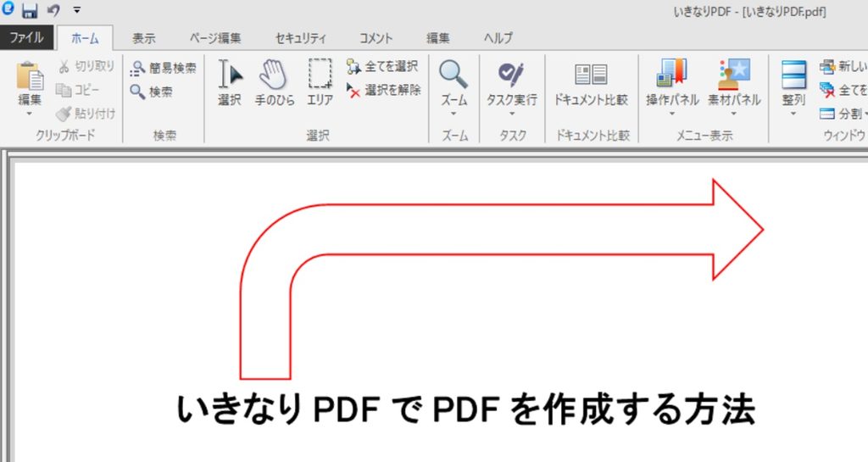This screenshot has height=462, width=868.
Task: Click the document title text いきなりPDF でPDFを作成する方法
Action: pyautogui.click(x=465, y=410)
